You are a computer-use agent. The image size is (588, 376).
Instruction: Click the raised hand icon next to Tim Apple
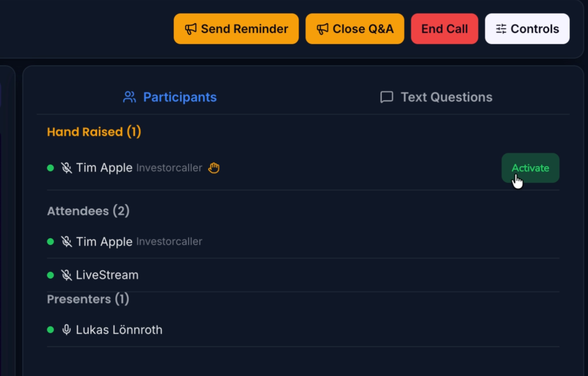(214, 167)
